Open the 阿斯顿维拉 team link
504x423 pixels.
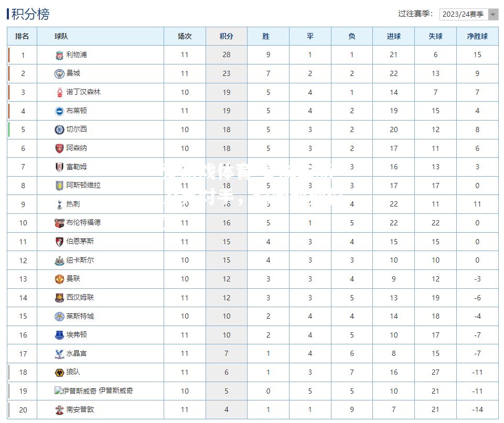point(83,186)
